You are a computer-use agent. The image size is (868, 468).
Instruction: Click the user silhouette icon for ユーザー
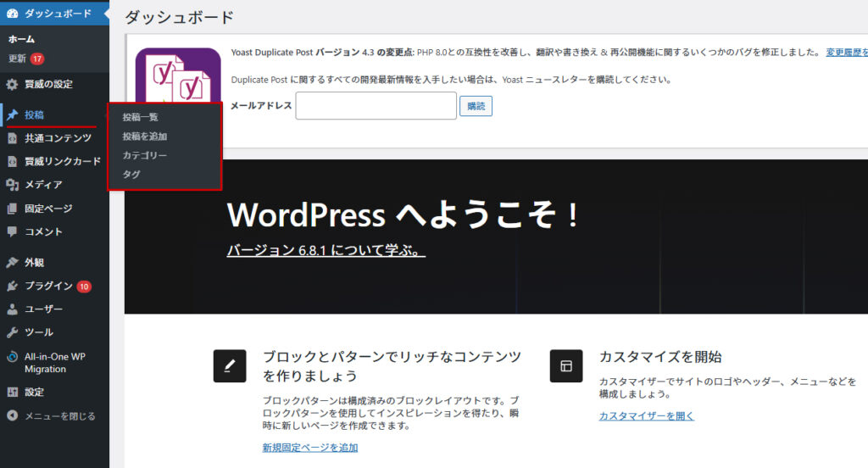13,309
